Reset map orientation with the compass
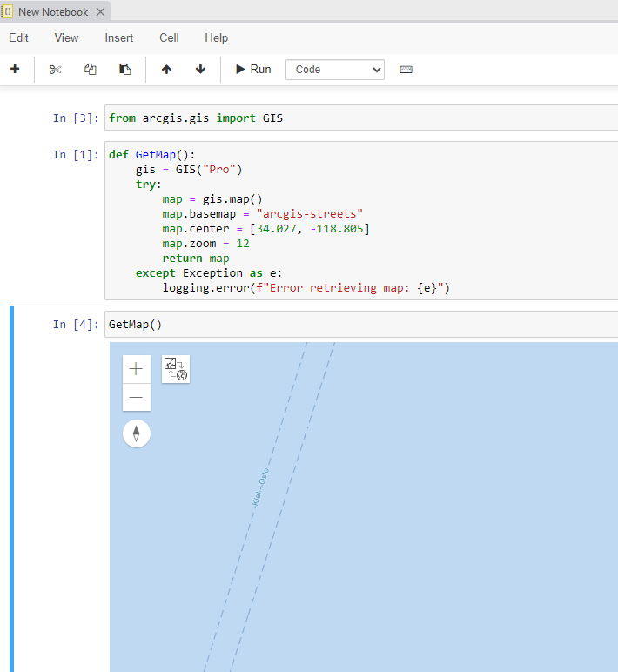 (x=137, y=433)
